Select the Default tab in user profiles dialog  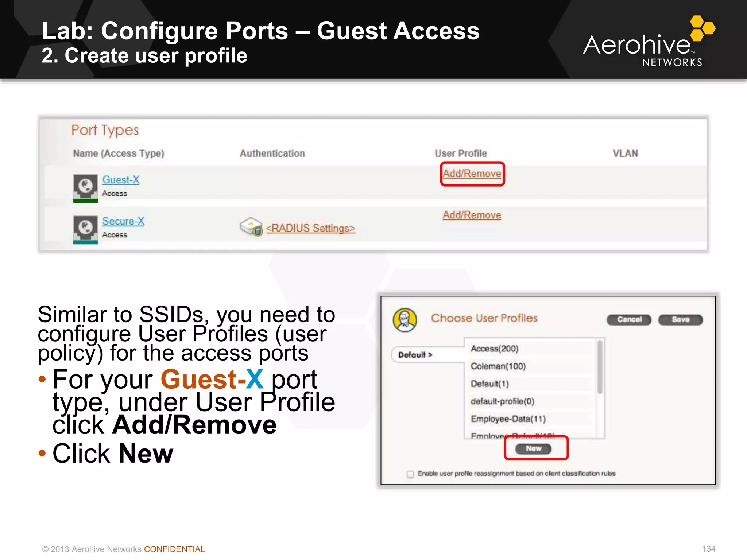pos(427,355)
